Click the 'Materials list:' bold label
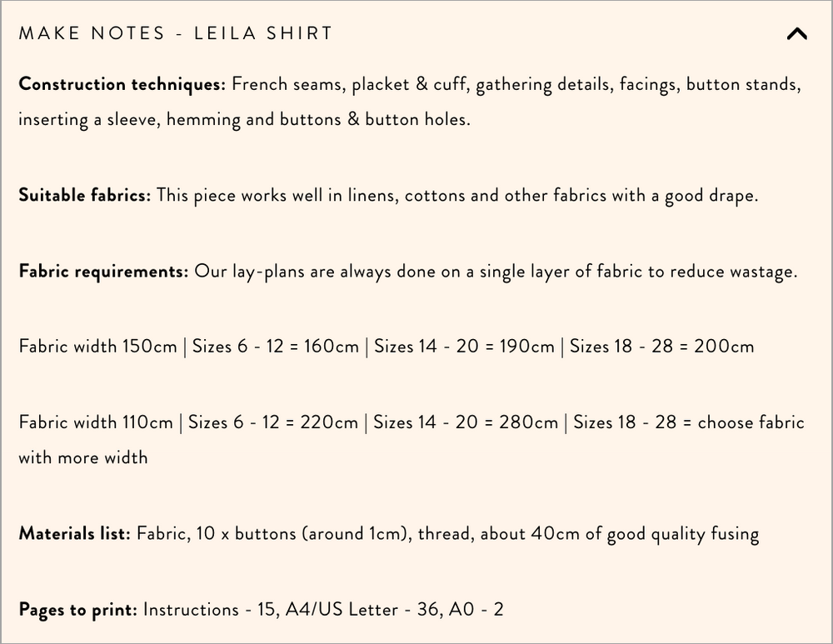This screenshot has width=833, height=644. click(74, 533)
